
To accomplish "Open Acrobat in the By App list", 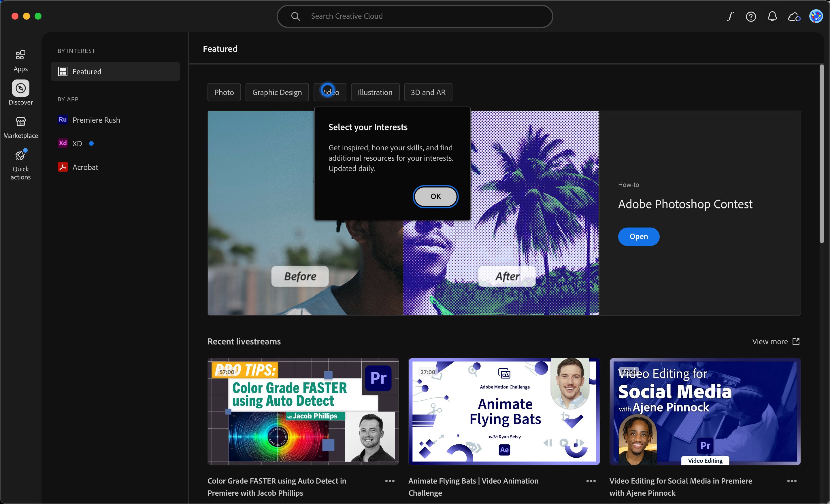I will (115, 167).
